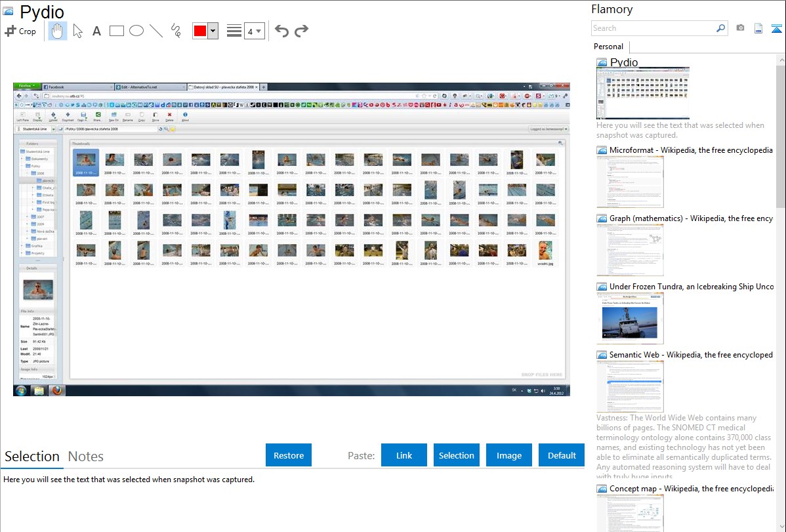The width and height of the screenshot is (786, 532).
Task: Select the straight line tool
Action: [156, 31]
